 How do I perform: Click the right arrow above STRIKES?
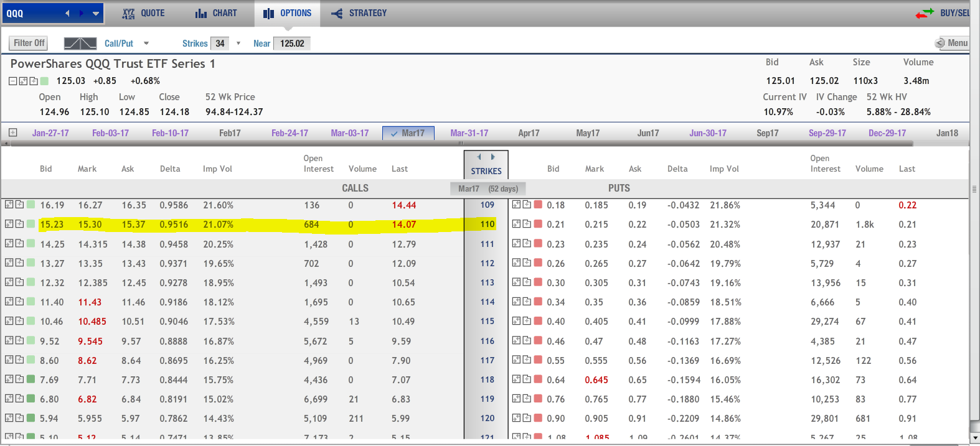click(493, 157)
